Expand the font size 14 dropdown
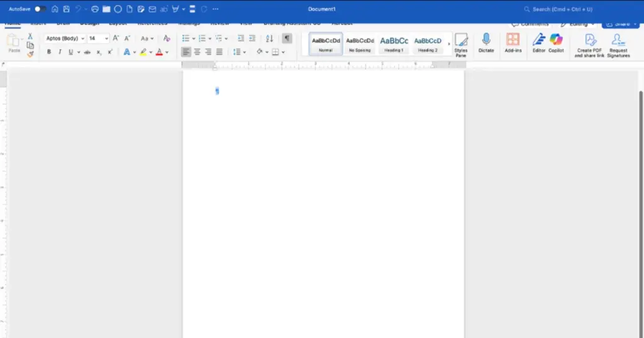This screenshot has height=338, width=644. pyautogui.click(x=107, y=38)
